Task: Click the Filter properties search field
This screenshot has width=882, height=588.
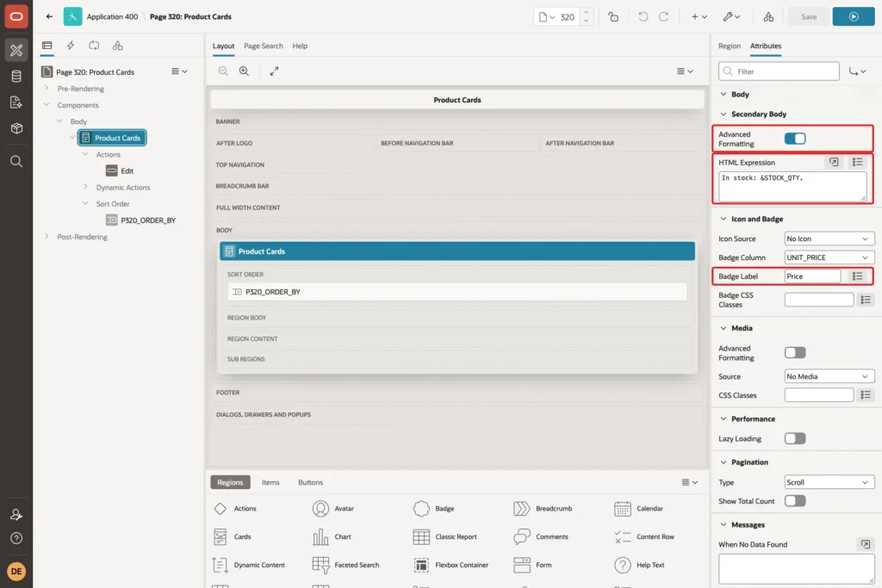Action: coord(779,71)
